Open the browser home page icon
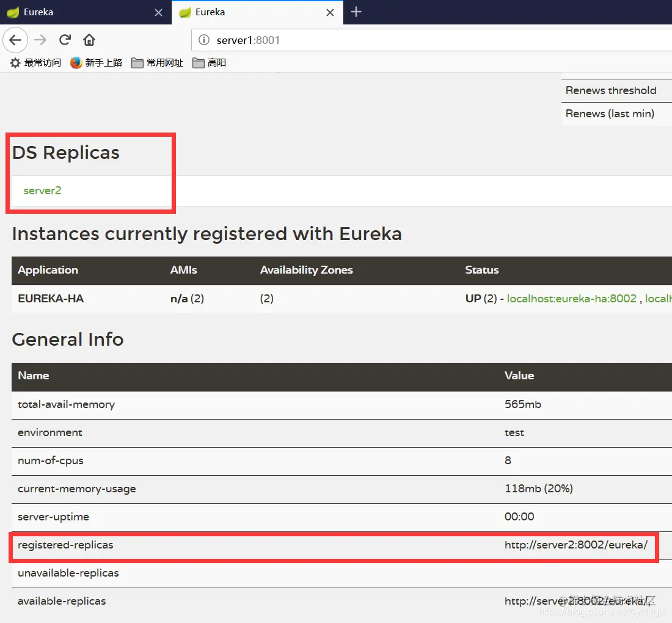 [x=89, y=40]
